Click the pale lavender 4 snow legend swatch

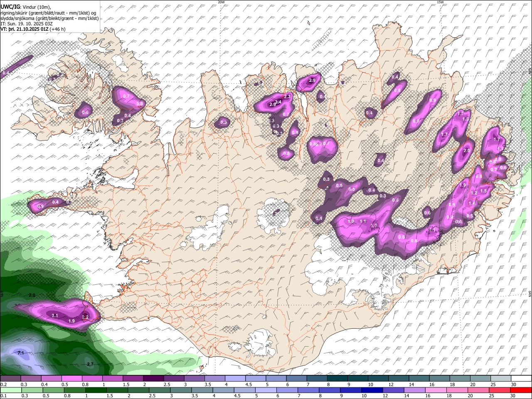[x=235, y=379]
